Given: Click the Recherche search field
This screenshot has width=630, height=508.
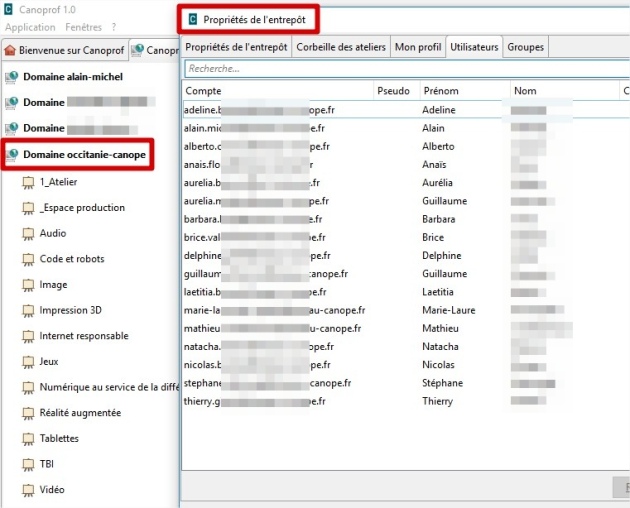Looking at the screenshot, I should (407, 69).
